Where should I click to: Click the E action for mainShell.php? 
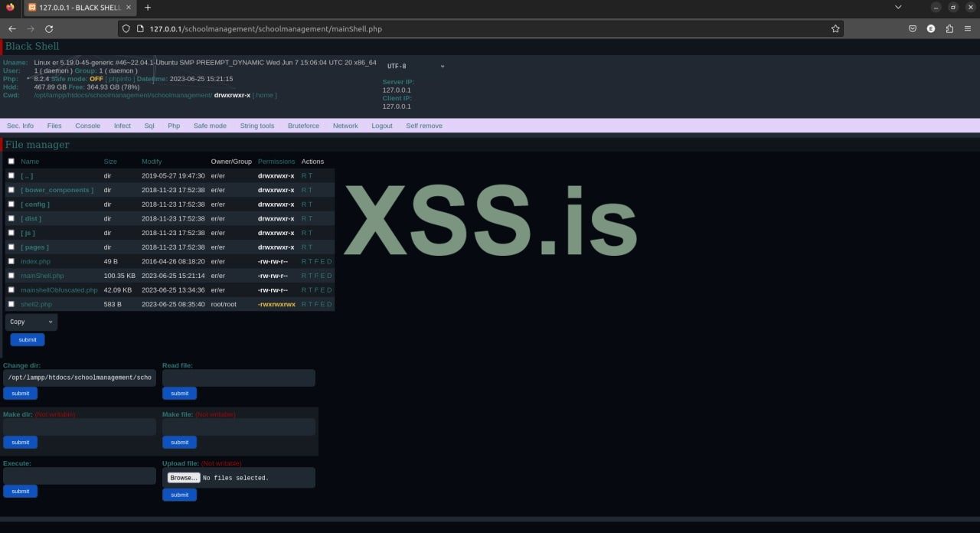click(323, 276)
